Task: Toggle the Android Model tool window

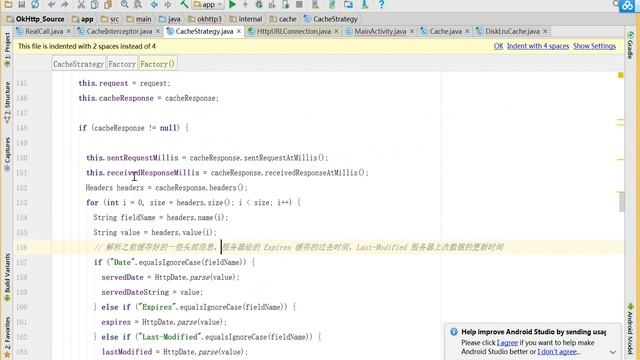Action: (630, 329)
